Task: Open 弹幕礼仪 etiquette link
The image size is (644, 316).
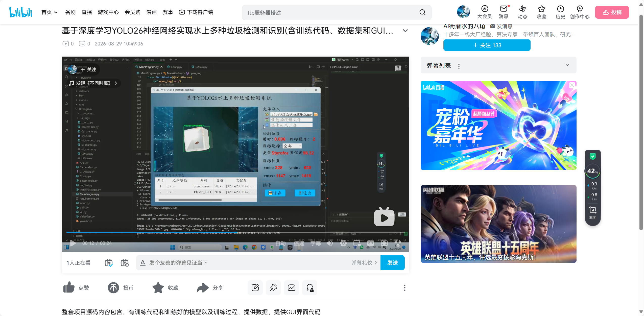Action: [364, 263]
